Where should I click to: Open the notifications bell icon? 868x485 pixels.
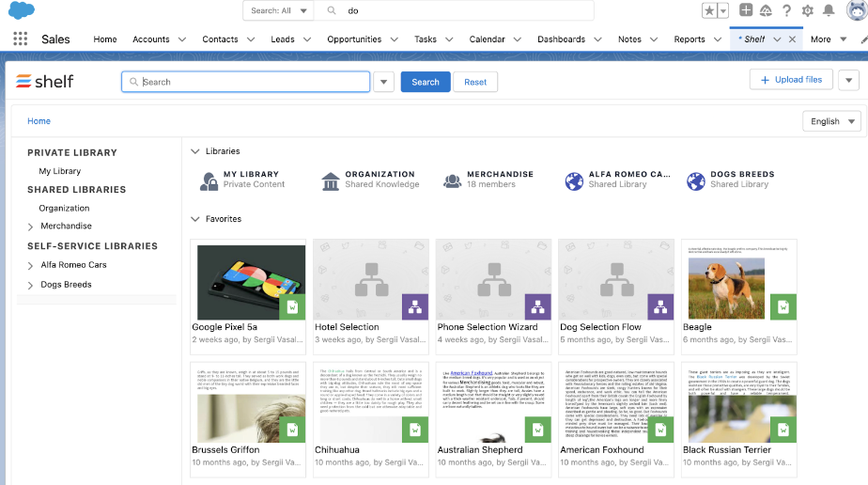pyautogui.click(x=829, y=10)
